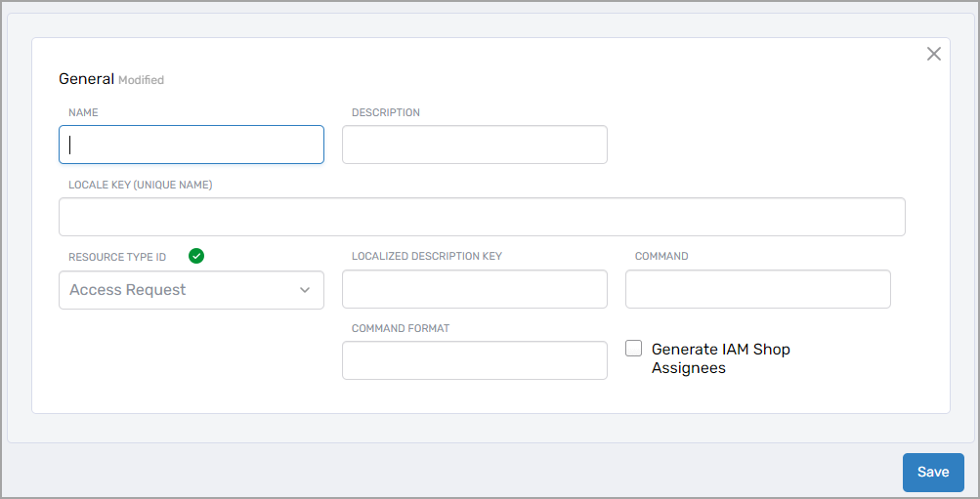The image size is (980, 499).
Task: Focus the Command input field
Action: (x=757, y=289)
